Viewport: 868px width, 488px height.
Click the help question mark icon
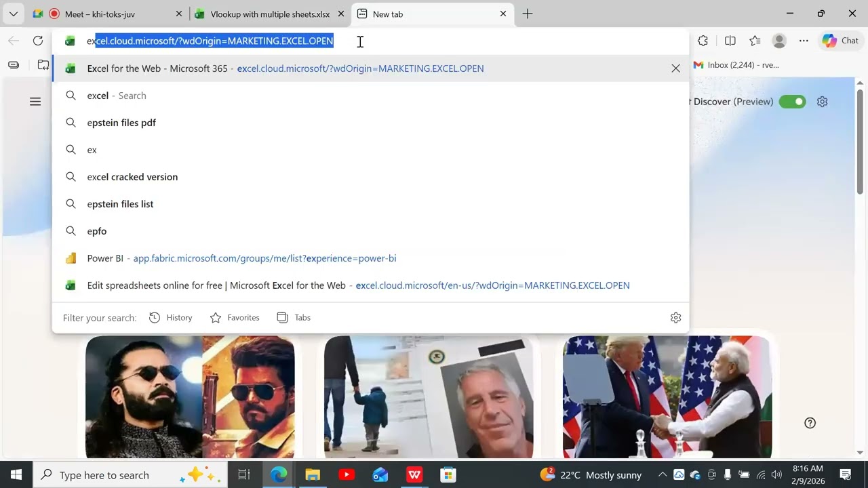[x=810, y=423]
